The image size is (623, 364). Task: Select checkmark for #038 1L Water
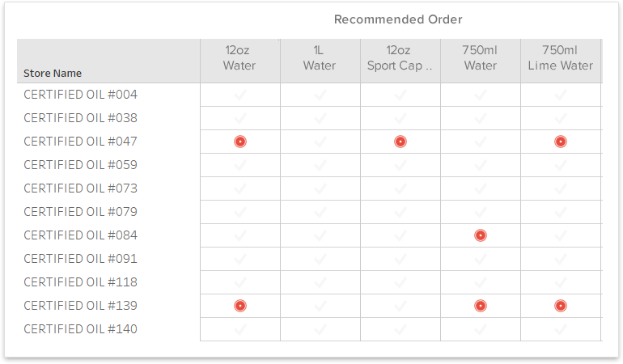pos(320,118)
